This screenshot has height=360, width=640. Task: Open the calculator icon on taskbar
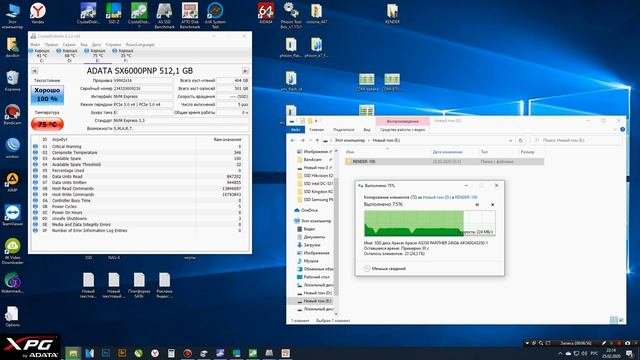pyautogui.click(x=171, y=353)
